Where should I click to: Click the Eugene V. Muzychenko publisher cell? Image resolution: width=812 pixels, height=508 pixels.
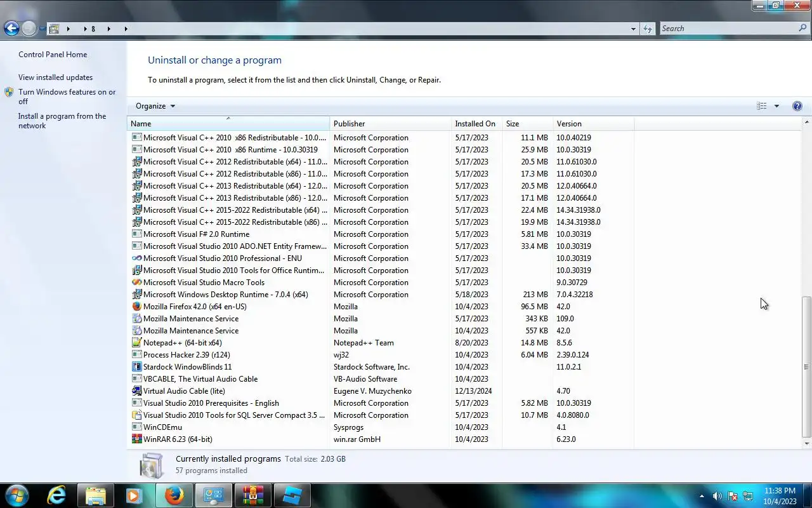point(372,391)
